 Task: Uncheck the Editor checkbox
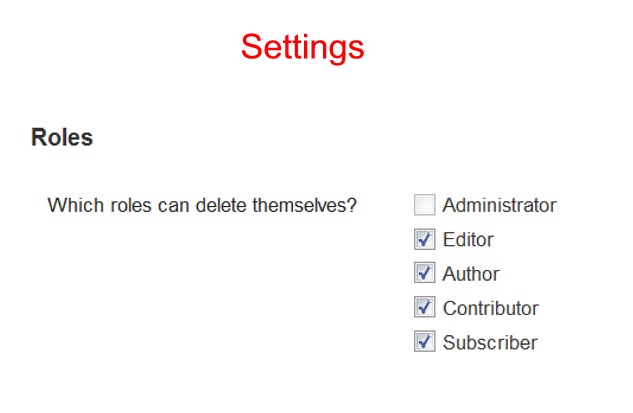[x=424, y=240]
